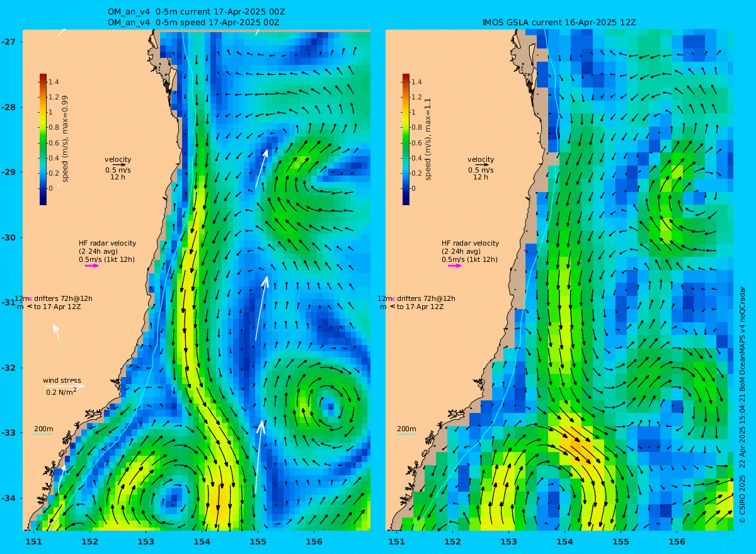Click the '200m' label in left panel
This screenshot has height=554, width=756.
(x=43, y=429)
